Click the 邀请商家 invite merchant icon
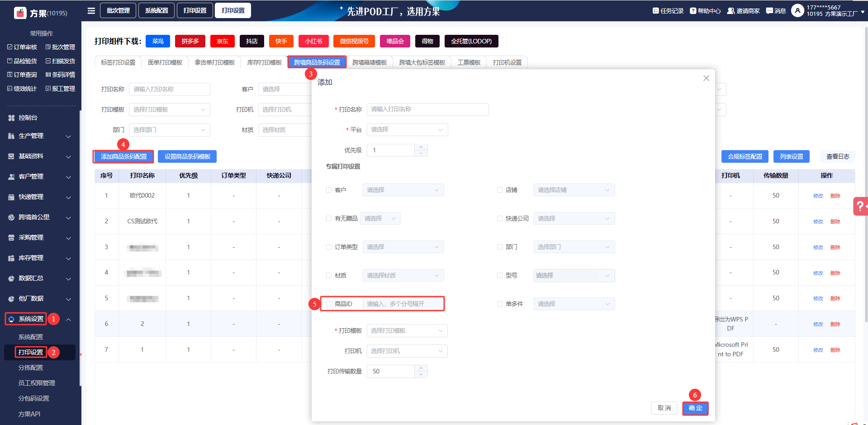 click(730, 11)
